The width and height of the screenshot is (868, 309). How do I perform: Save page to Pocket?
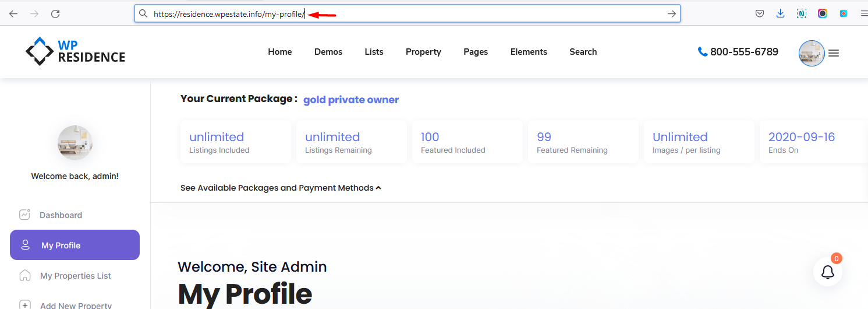tap(760, 14)
